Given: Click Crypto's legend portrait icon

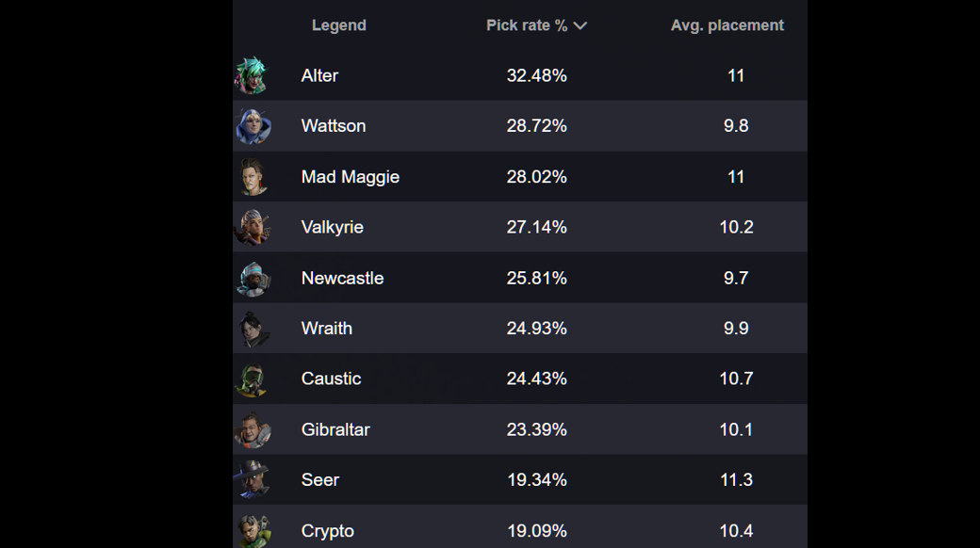Looking at the screenshot, I should point(253,530).
